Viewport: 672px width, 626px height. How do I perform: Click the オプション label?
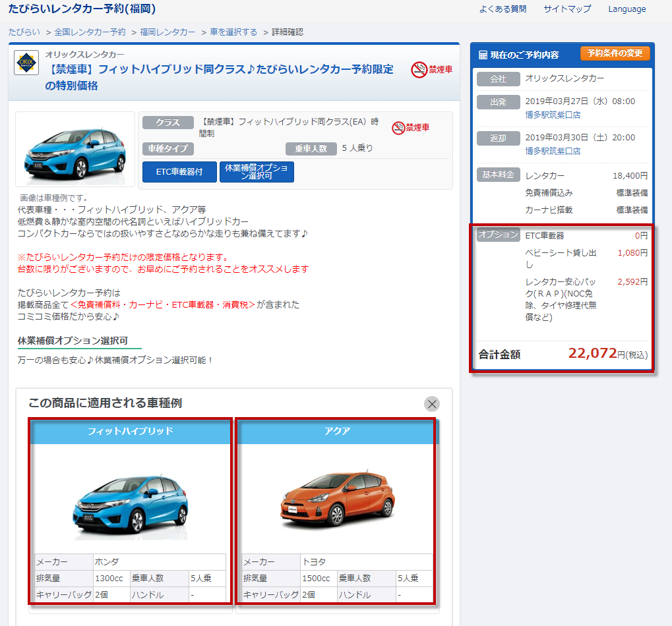(x=499, y=235)
